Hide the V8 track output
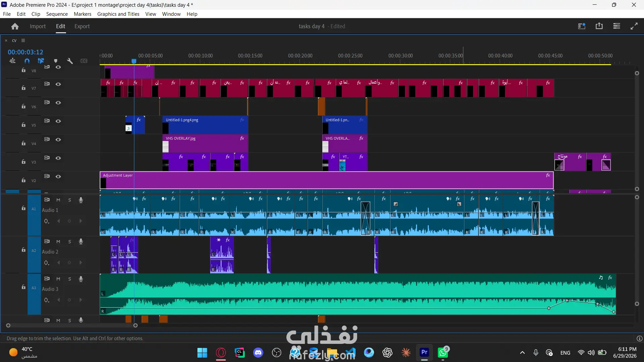644x362 pixels. [58, 67]
